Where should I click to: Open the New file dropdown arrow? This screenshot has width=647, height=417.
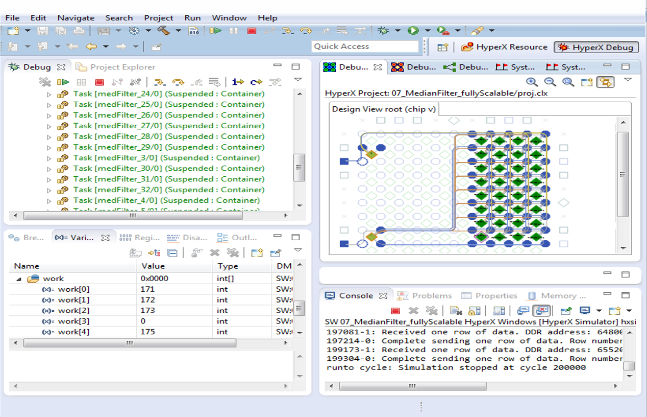[27, 31]
